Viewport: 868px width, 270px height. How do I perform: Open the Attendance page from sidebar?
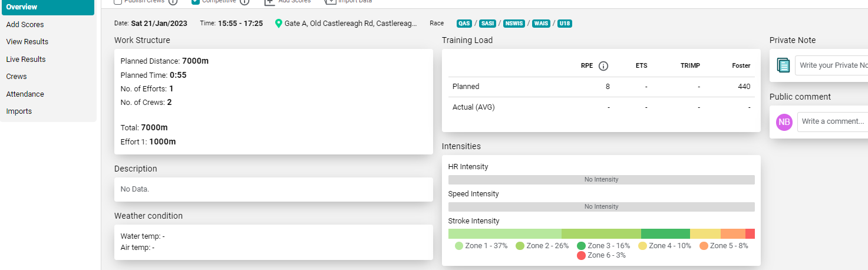click(x=25, y=94)
